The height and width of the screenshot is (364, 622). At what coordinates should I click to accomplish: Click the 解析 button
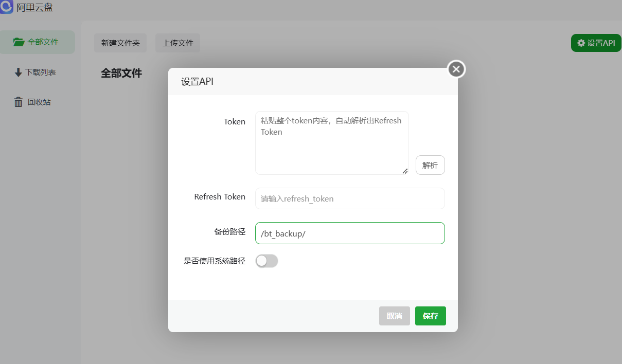430,165
